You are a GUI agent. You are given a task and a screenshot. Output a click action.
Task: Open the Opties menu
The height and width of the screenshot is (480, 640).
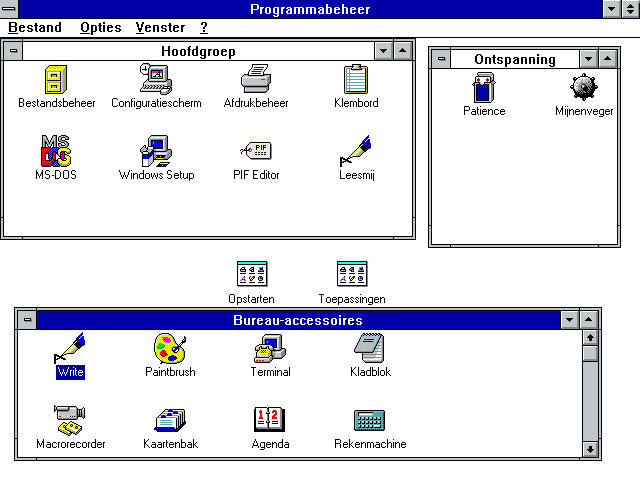(100, 28)
